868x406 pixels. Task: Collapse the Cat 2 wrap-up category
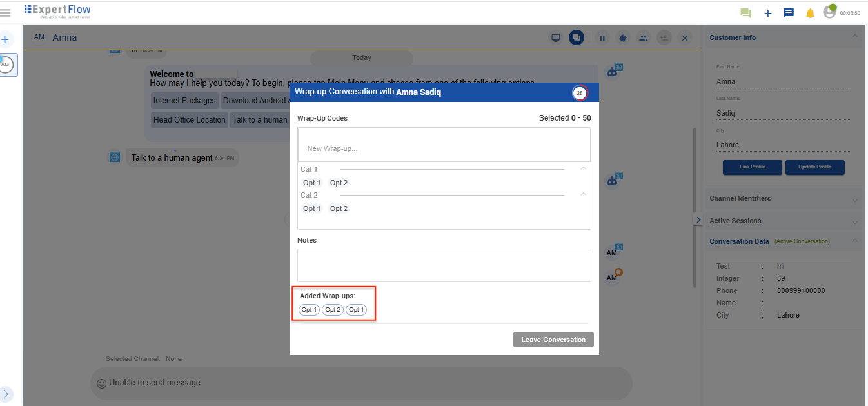click(583, 194)
